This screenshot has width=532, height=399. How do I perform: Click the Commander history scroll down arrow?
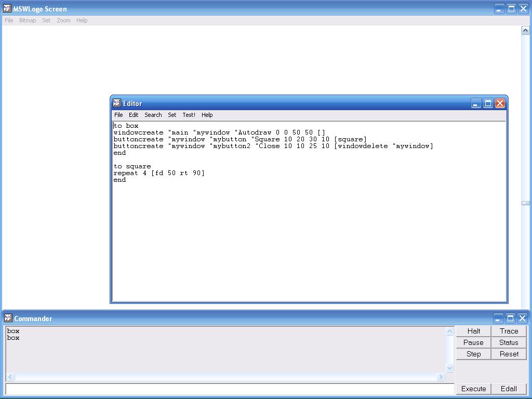point(450,368)
